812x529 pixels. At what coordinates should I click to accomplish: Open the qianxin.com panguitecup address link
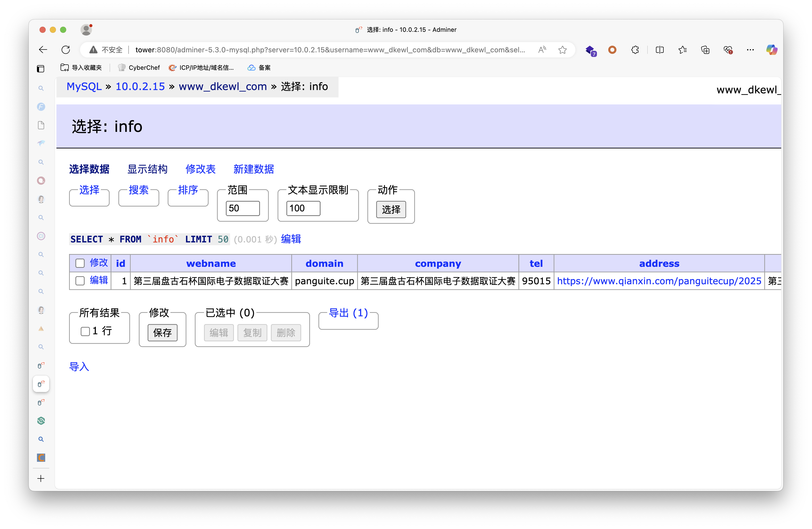point(659,281)
